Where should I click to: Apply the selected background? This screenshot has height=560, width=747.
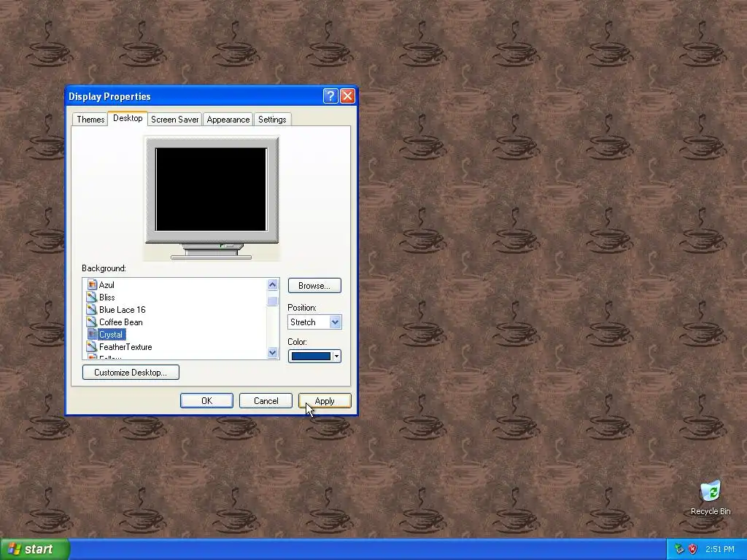(x=325, y=401)
